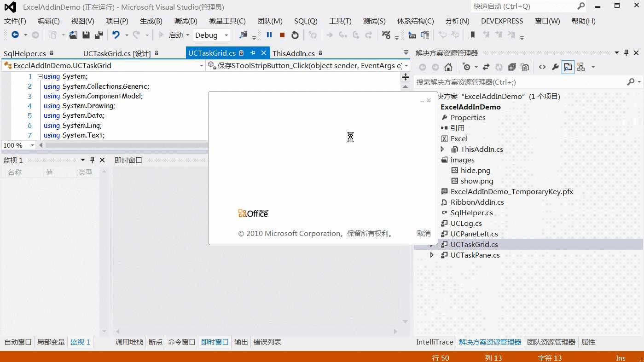Click the Navigate Backward arrow icon
Image resolution: width=644 pixels, height=362 pixels.
click(x=15, y=35)
